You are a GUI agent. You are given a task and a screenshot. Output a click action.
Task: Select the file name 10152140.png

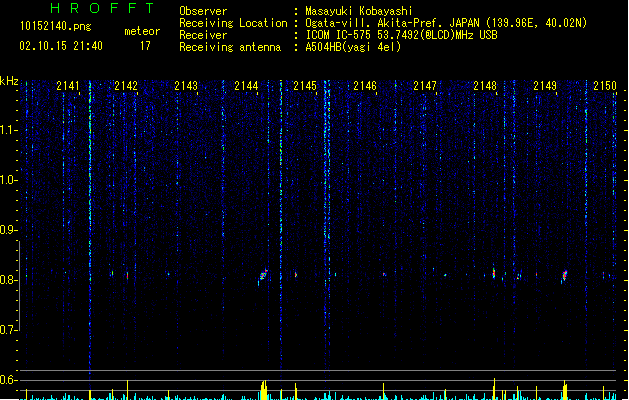(x=55, y=26)
